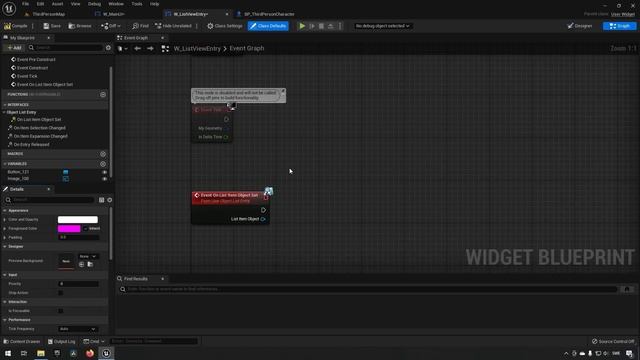Open Details property matrix grid icon
The image size is (640, 360).
coord(101,200)
